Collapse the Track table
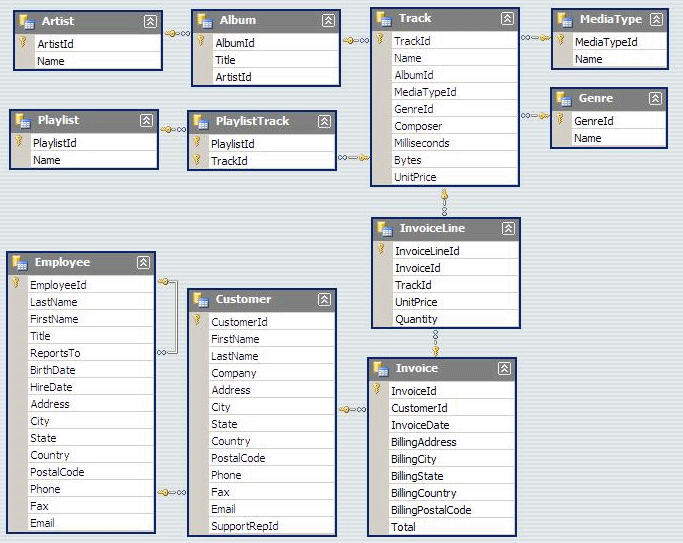 tap(507, 18)
